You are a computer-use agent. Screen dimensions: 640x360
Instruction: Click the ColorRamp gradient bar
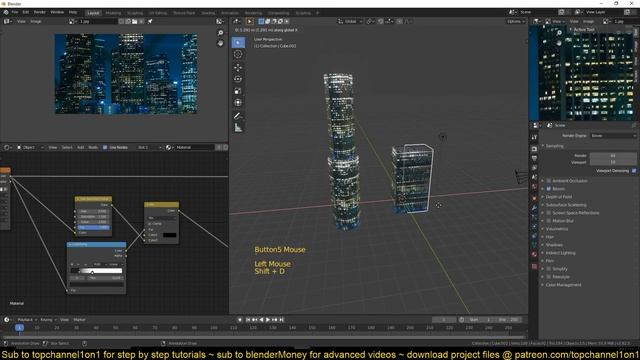pos(97,271)
